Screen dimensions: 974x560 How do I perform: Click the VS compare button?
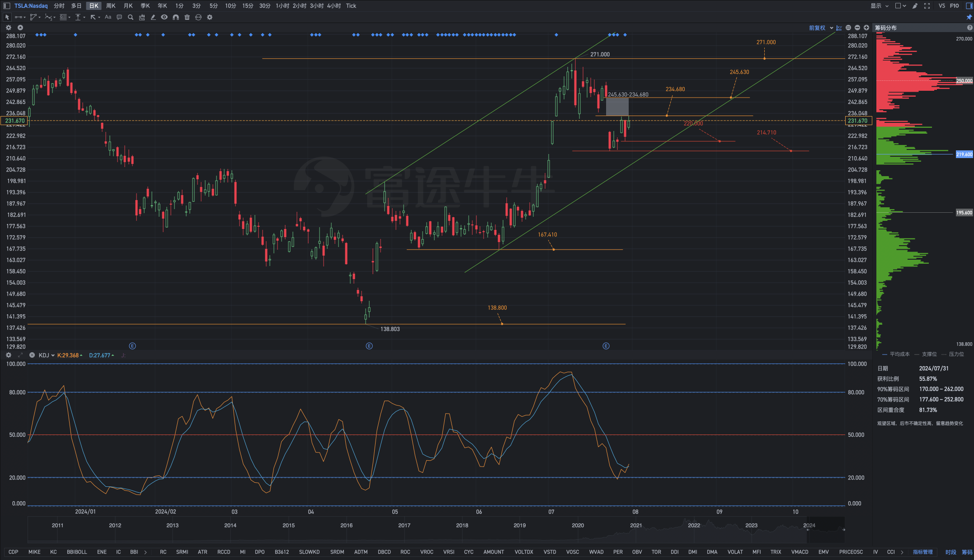pyautogui.click(x=942, y=6)
